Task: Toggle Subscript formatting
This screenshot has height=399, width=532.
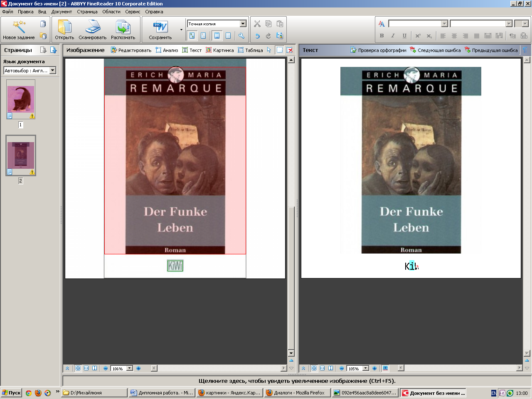Action: 429,36
